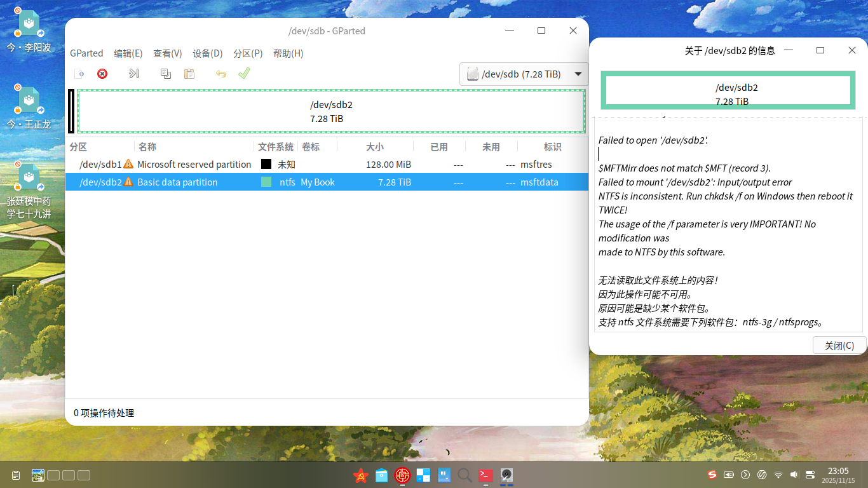868x488 pixels.
Task: Open the device selector /dev/sdb (7.28 TiB)
Action: point(524,74)
